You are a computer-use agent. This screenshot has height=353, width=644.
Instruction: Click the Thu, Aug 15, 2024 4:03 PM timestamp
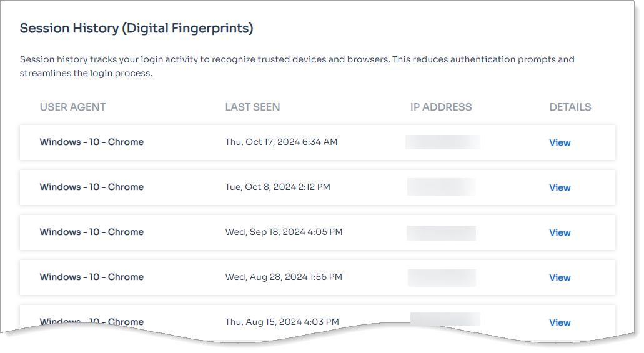pos(282,322)
